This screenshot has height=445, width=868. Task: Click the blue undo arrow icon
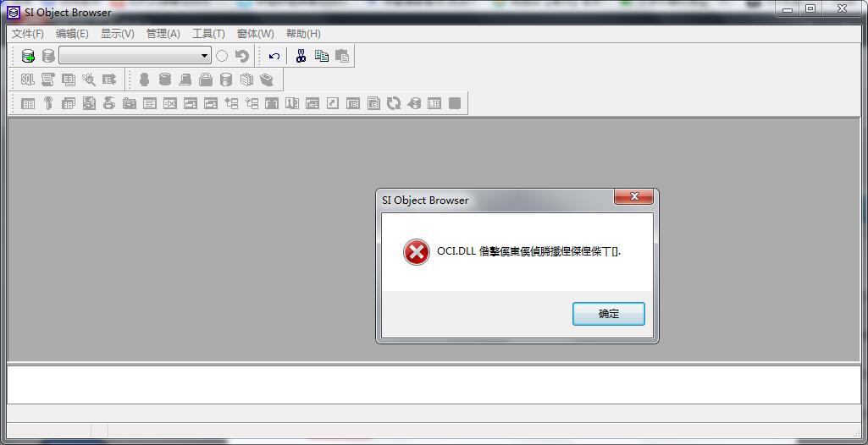point(274,56)
